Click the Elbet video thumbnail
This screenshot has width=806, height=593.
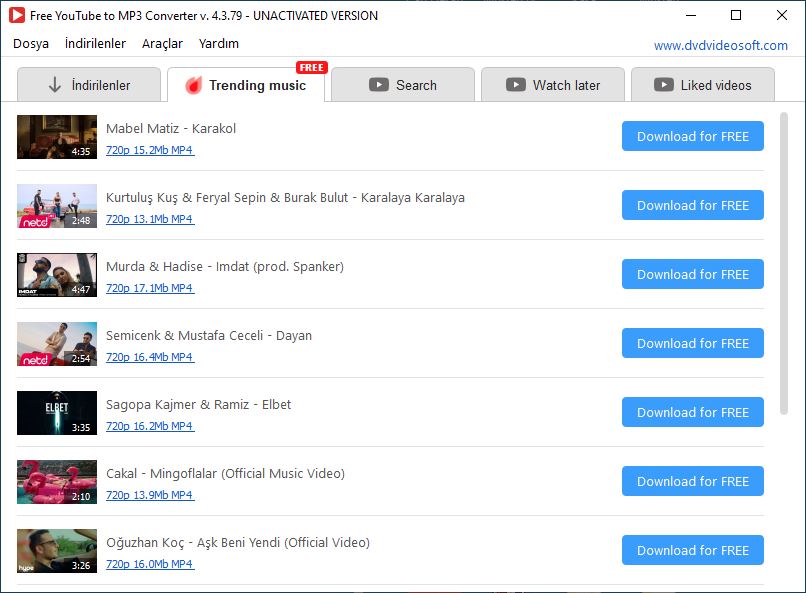point(57,413)
